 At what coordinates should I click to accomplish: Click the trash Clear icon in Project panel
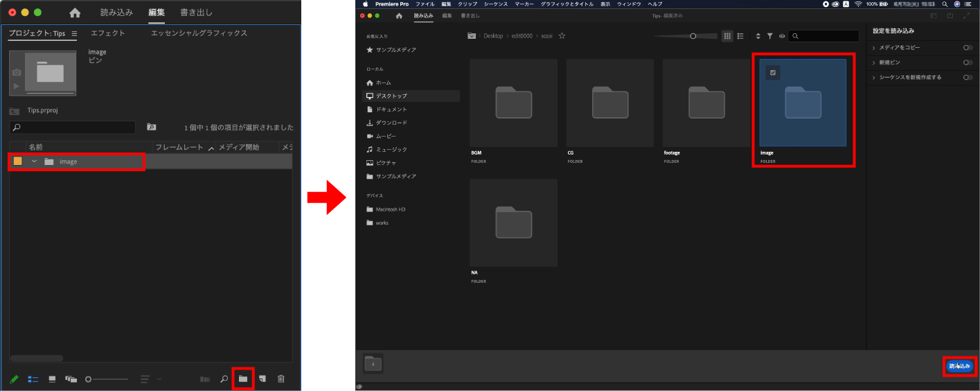[281, 379]
